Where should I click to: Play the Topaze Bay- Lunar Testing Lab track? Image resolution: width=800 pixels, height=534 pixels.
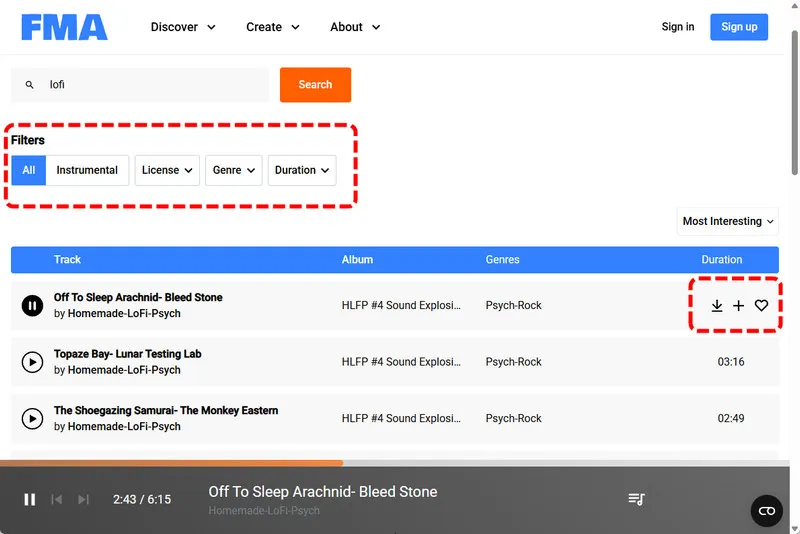point(32,362)
